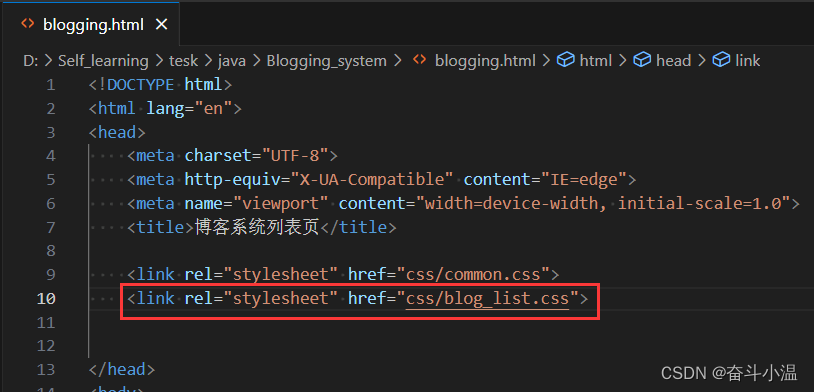Image resolution: width=814 pixels, height=392 pixels.
Task: Click the HTML file icon on the tab
Action: (28, 24)
